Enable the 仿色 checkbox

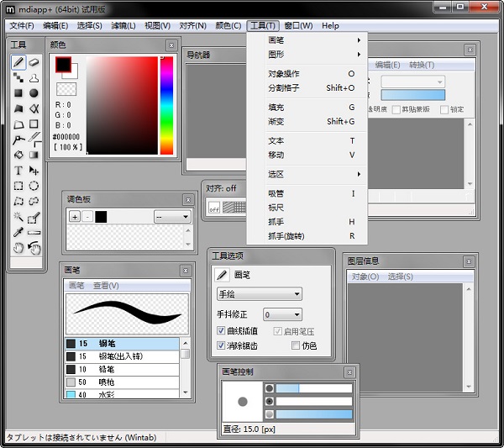coord(296,345)
